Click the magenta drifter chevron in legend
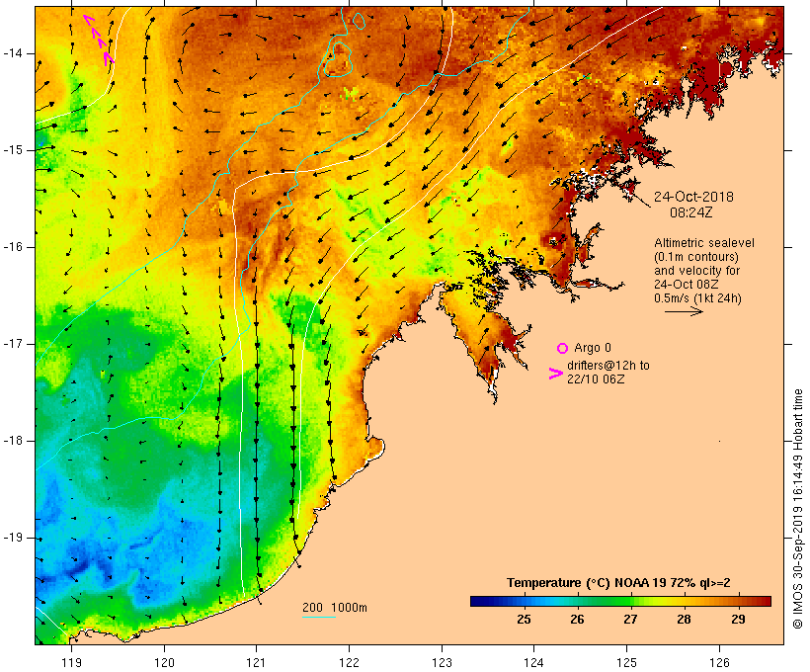 [555, 374]
